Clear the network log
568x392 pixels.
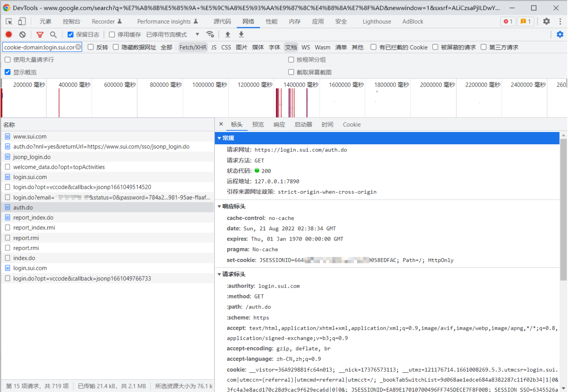coord(22,35)
